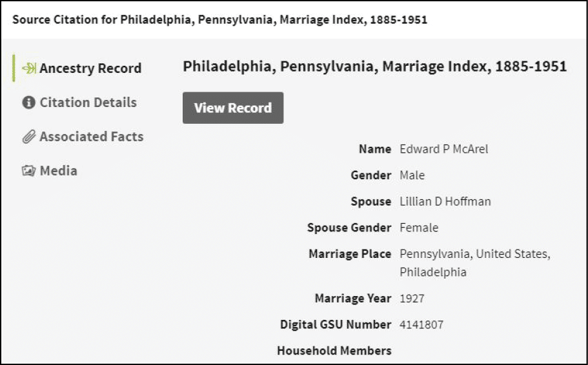Click the Associated Facts paperclip icon
Screen dimensions: 588x365
29,137
